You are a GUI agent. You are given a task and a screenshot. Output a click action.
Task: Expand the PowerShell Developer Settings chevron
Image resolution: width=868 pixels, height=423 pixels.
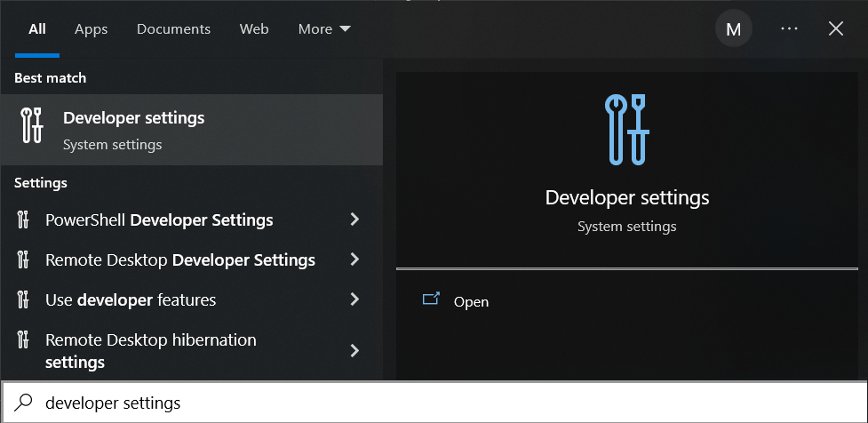(x=354, y=219)
